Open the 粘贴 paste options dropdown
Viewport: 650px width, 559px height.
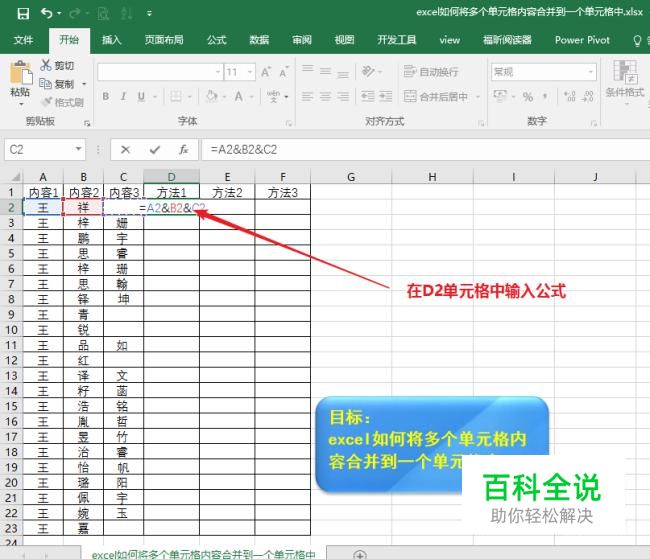pyautogui.click(x=21, y=104)
